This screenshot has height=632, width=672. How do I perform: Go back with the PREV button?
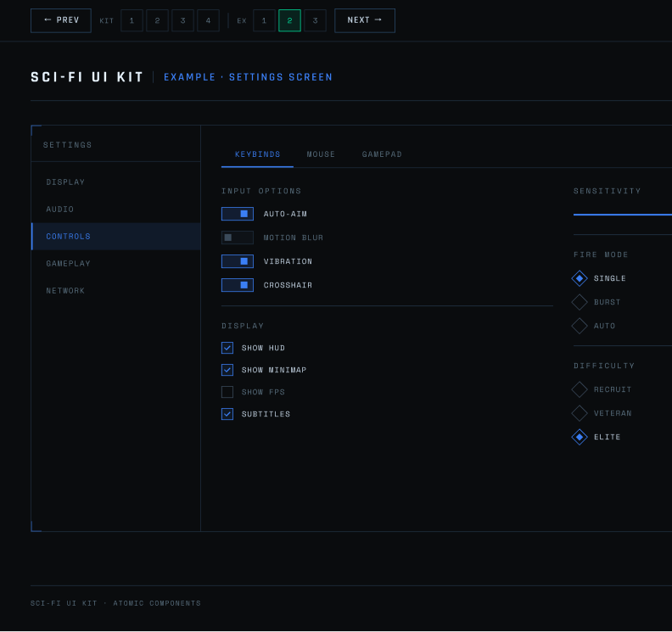point(61,20)
